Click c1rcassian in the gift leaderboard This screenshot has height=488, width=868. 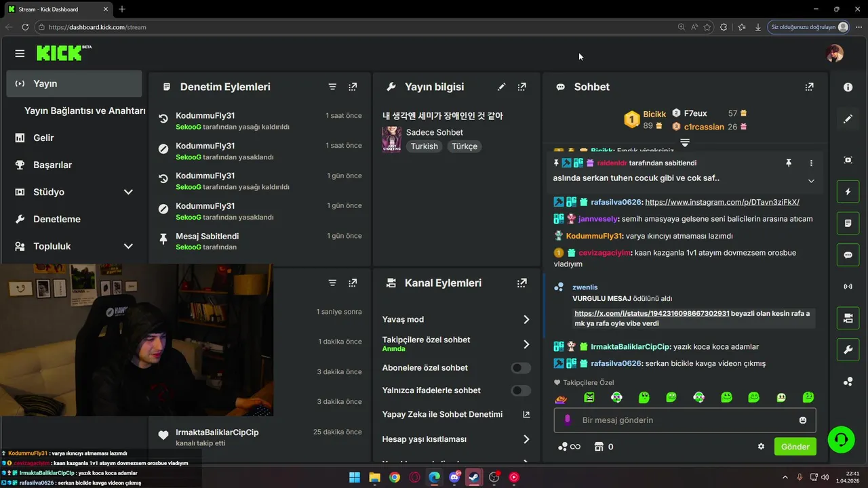click(x=704, y=127)
